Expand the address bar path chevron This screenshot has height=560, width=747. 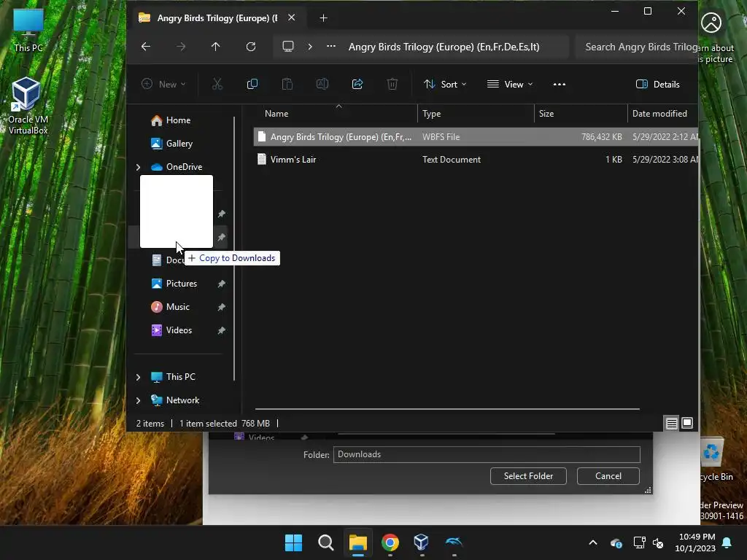click(x=310, y=46)
